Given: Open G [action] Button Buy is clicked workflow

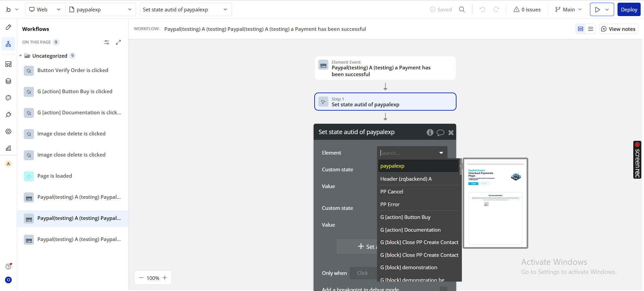Looking at the screenshot, I should point(73,92).
